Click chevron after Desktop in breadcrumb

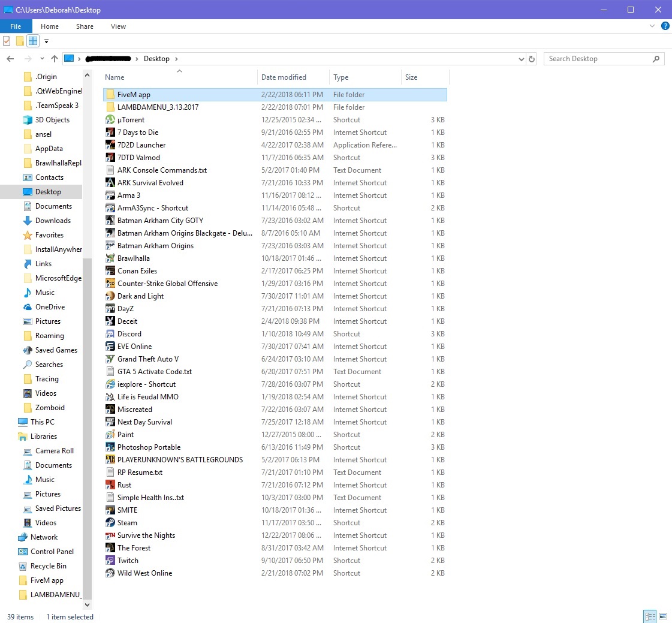click(176, 59)
